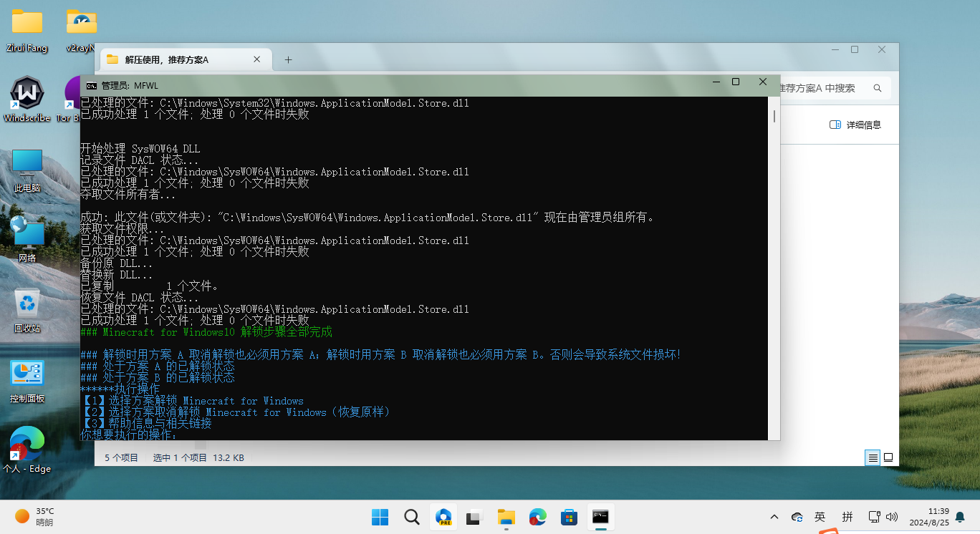Open the Zirui Fang desktop folder
Viewport: 980px width, 534px height.
point(27,31)
